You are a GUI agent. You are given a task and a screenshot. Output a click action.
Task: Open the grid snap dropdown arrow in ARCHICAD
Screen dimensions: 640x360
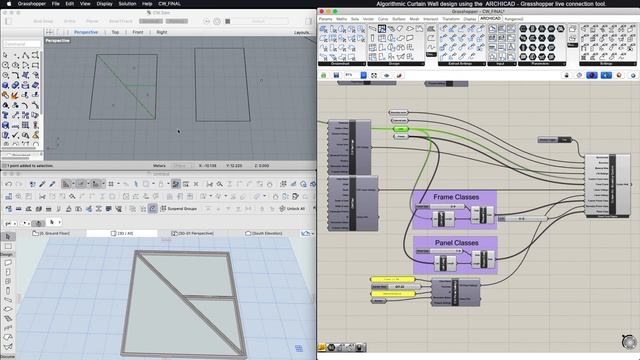[118, 184]
